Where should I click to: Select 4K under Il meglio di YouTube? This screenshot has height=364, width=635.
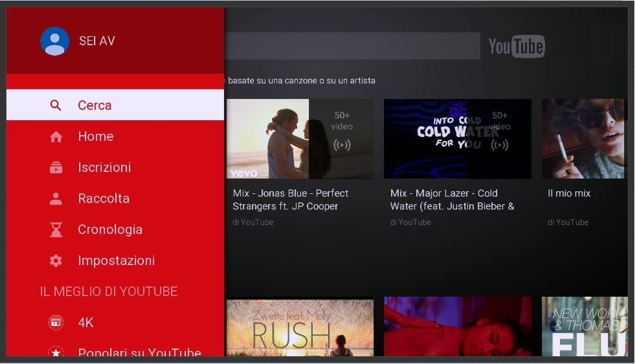click(x=115, y=323)
